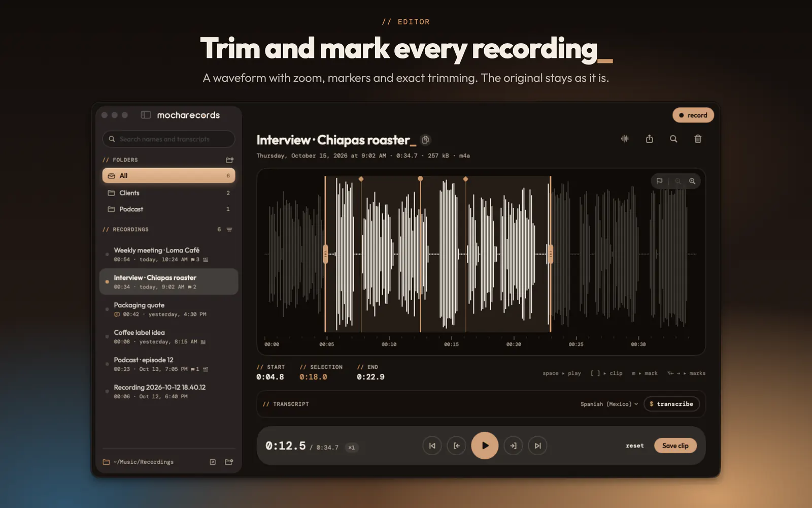Screen dimensions: 812x508
Task: Open the Coffee label idea recording
Action: pyautogui.click(x=168, y=337)
